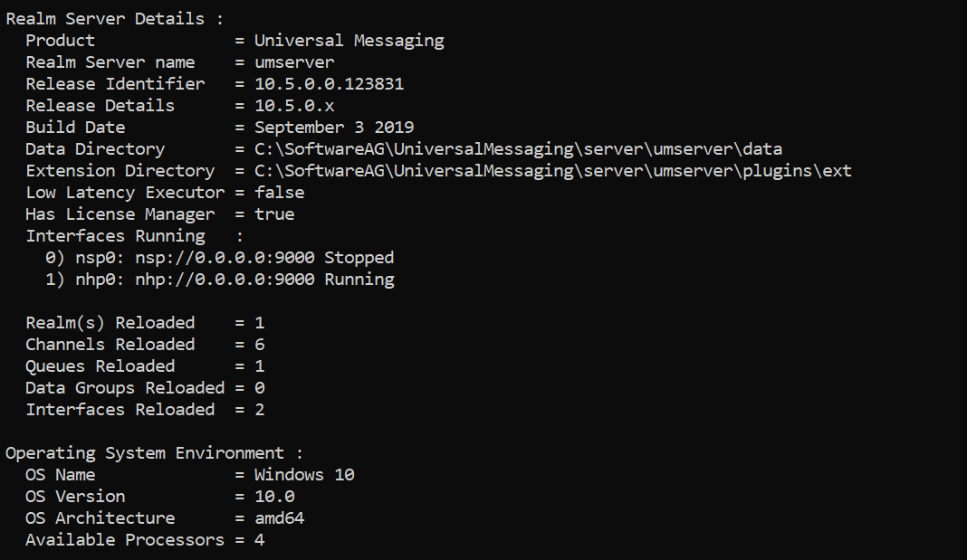Click the build date September 3 2019
This screenshot has height=560, width=967.
[333, 127]
